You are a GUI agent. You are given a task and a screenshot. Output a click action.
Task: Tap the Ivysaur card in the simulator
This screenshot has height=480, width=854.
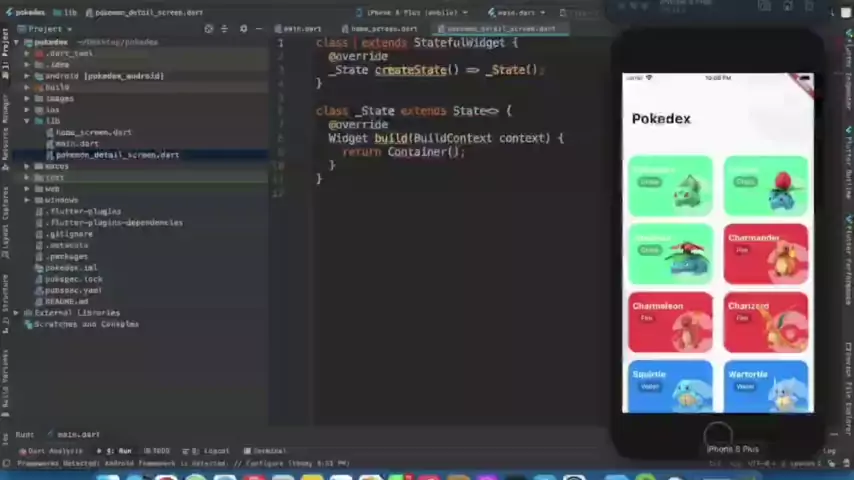click(765, 186)
